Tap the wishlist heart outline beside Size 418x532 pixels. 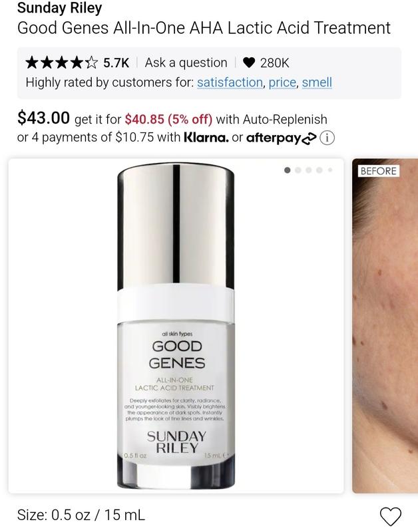(391, 517)
